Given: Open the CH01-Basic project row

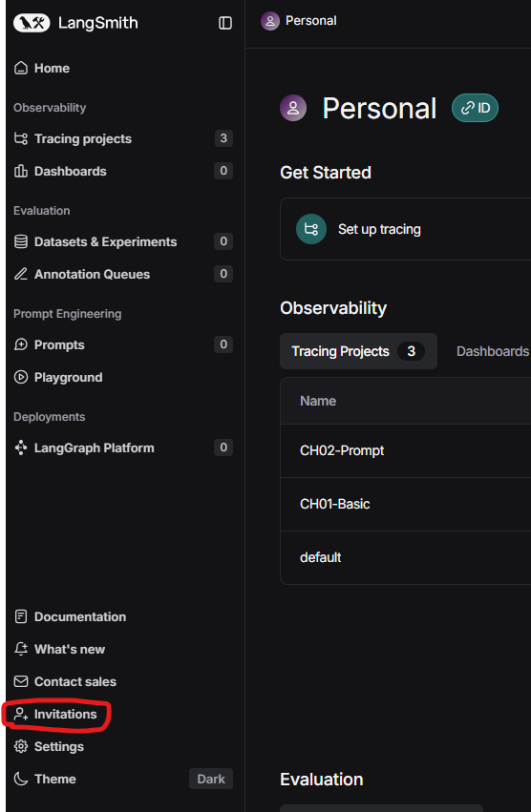Looking at the screenshot, I should [406, 504].
